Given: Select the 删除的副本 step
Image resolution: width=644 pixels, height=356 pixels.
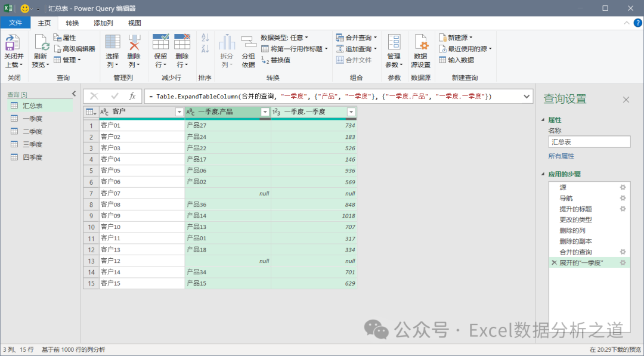Looking at the screenshot, I should 589,241.
